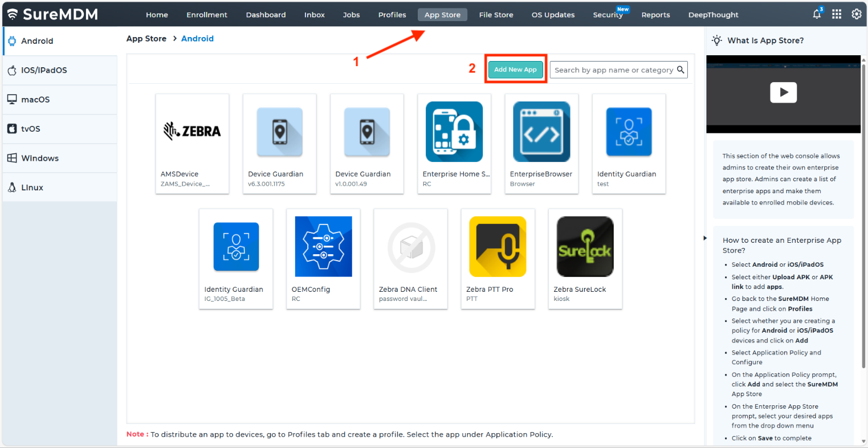The width and height of the screenshot is (868, 448).
Task: Focus the app name search field
Action: (x=613, y=70)
